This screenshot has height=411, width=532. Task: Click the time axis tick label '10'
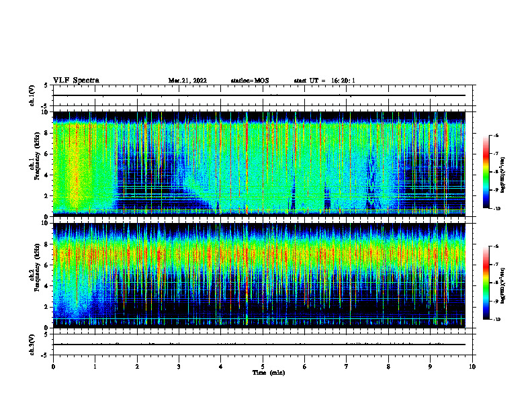(472, 367)
